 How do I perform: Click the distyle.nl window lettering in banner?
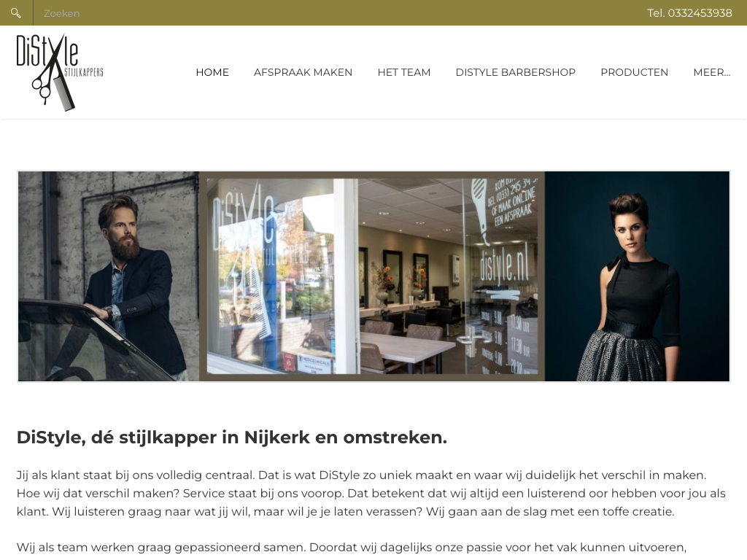503,268
